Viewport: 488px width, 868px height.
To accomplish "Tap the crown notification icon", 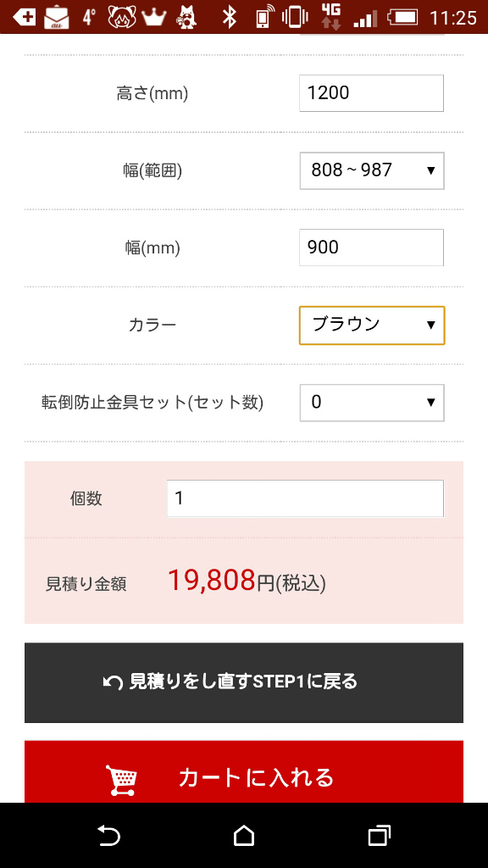I will (154, 18).
